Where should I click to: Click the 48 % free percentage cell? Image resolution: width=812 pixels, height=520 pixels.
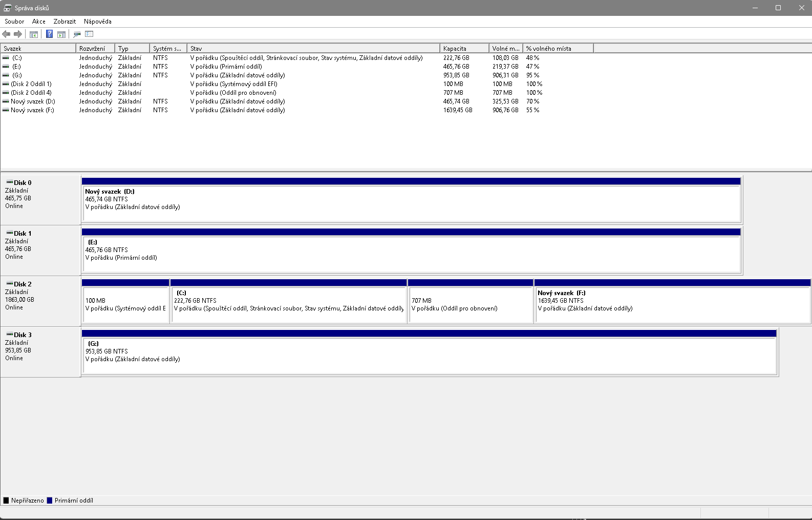[x=532, y=58]
